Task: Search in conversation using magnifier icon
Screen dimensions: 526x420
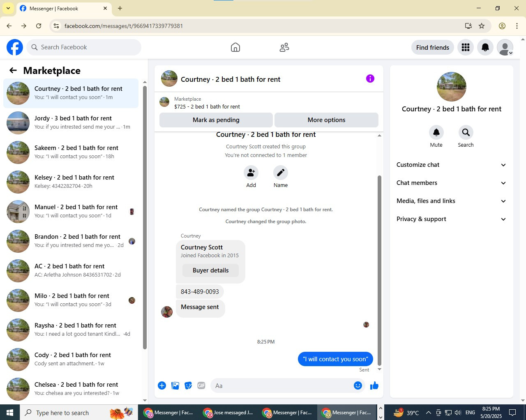Action: pyautogui.click(x=466, y=132)
